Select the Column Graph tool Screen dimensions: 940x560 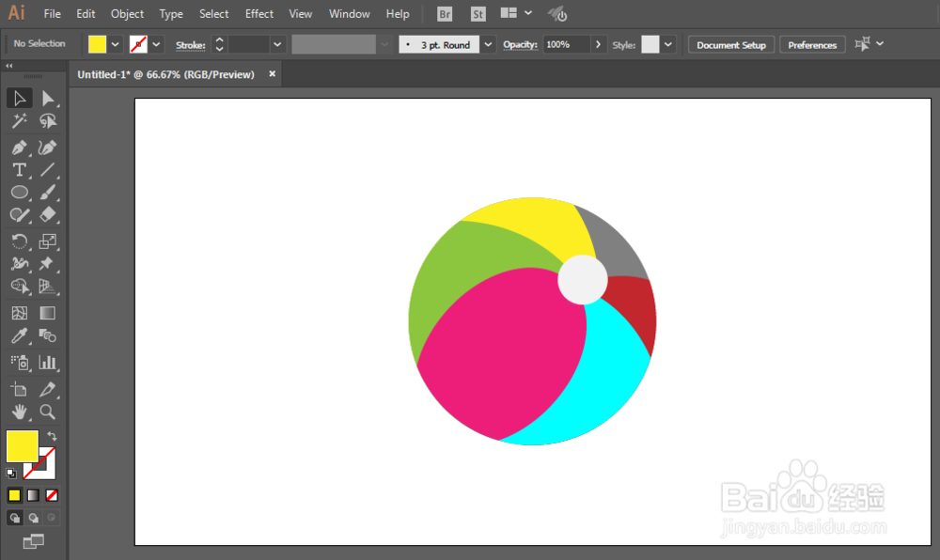[47, 363]
